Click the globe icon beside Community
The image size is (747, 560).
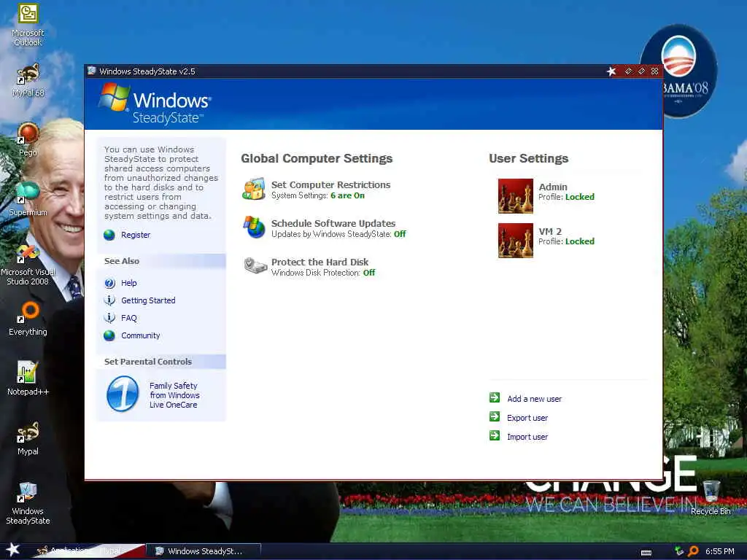click(x=109, y=335)
